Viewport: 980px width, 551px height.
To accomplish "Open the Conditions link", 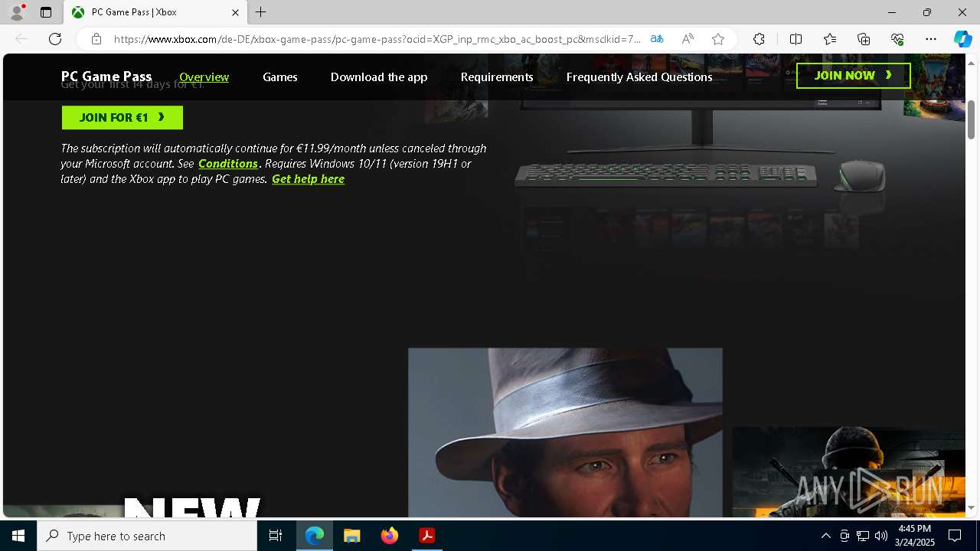I will pos(228,164).
